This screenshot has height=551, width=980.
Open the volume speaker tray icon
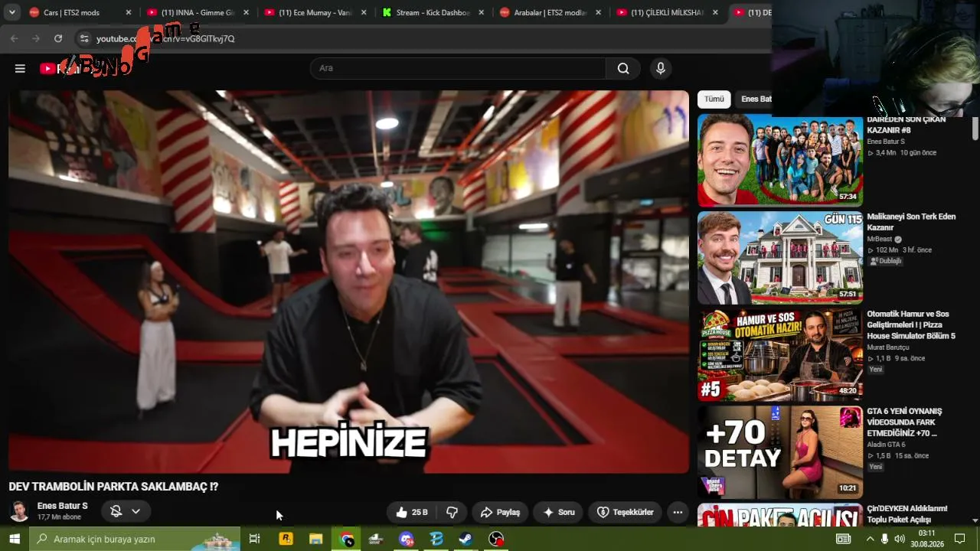coord(900,539)
